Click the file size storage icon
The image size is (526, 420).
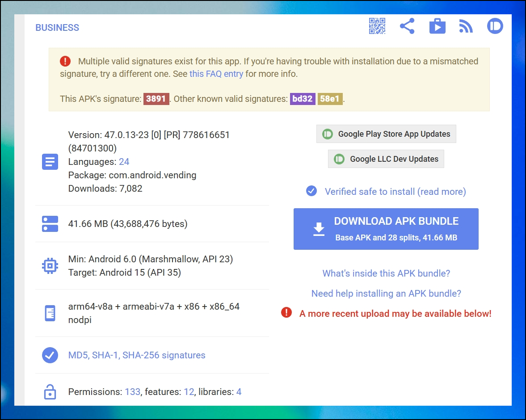click(x=50, y=224)
